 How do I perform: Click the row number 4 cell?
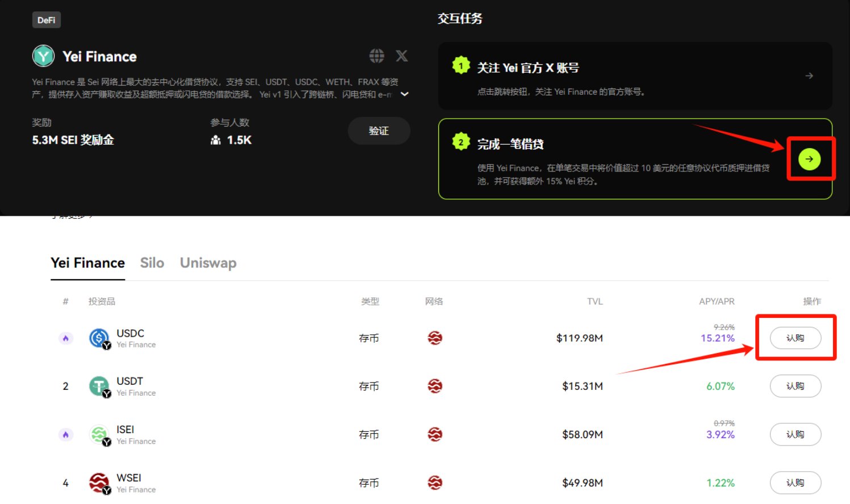65,483
